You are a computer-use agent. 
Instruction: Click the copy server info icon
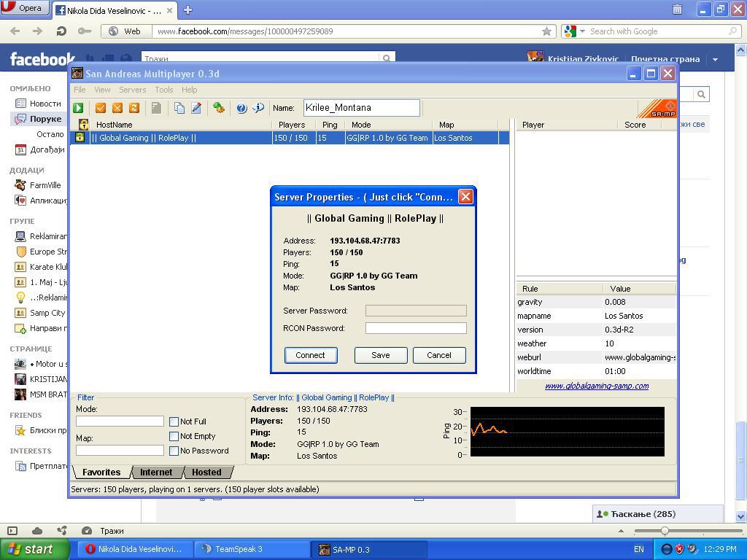coord(179,108)
